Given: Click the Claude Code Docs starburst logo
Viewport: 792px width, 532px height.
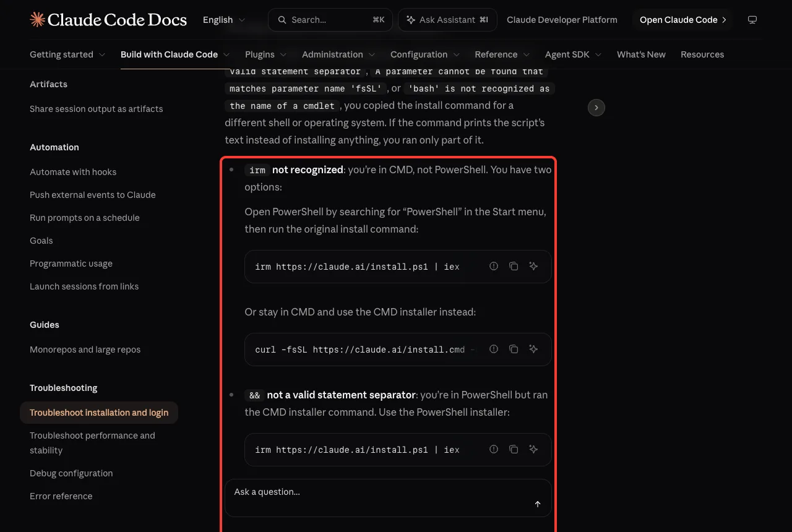Looking at the screenshot, I should (x=37, y=20).
